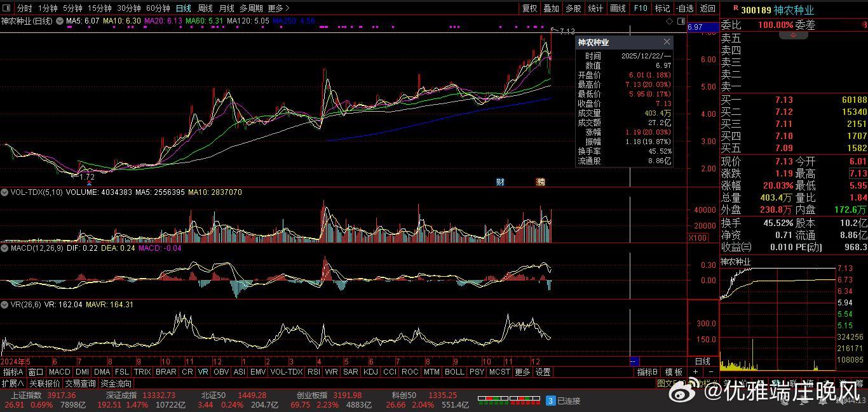The width and height of the screenshot is (868, 412).
Task: Close the 神农种业 data popup
Action: point(667,42)
